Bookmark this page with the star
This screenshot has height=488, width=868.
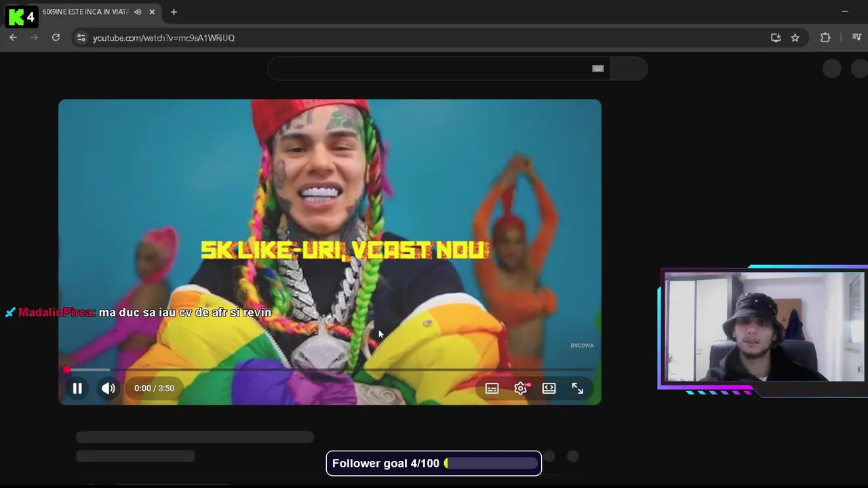coord(795,37)
